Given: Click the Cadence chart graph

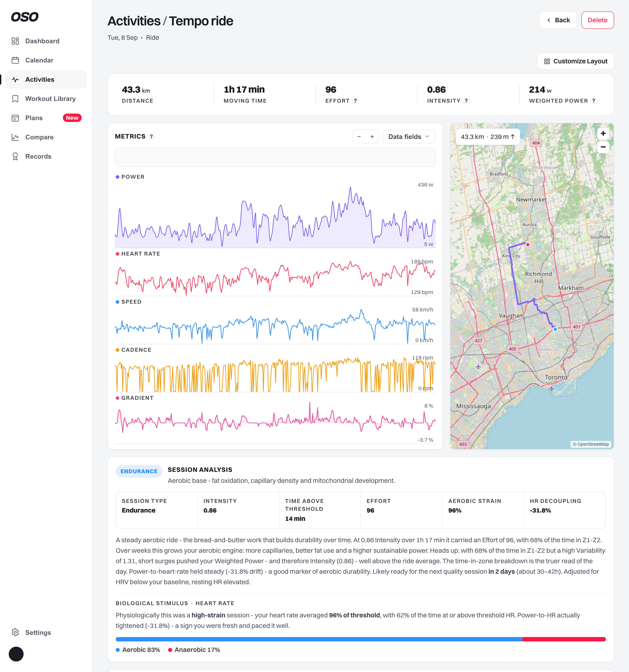Looking at the screenshot, I should [x=275, y=374].
